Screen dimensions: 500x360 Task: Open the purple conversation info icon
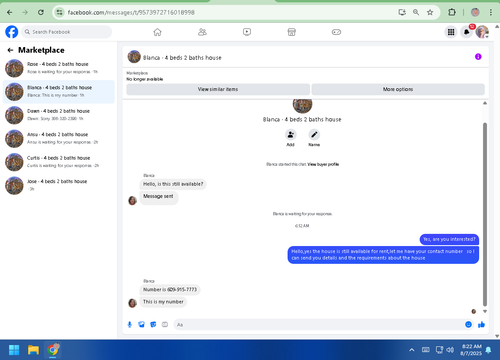tap(478, 57)
